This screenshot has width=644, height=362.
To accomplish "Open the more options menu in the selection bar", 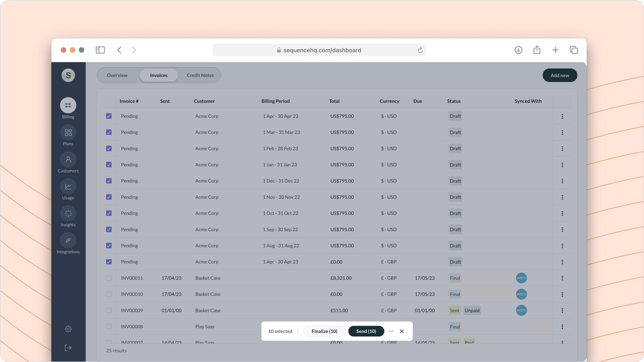I will (391, 331).
